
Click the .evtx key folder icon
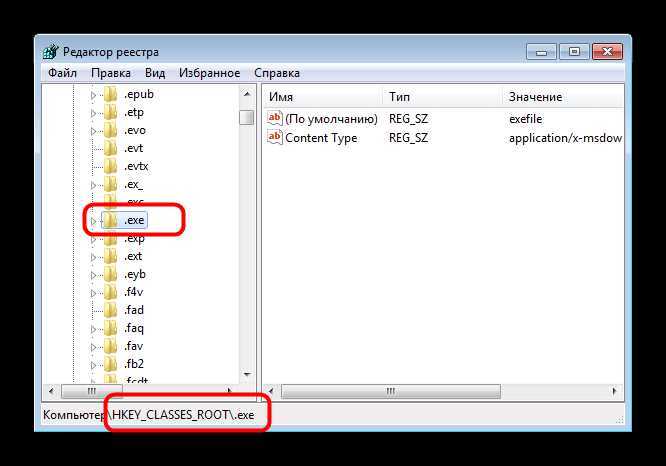110,166
